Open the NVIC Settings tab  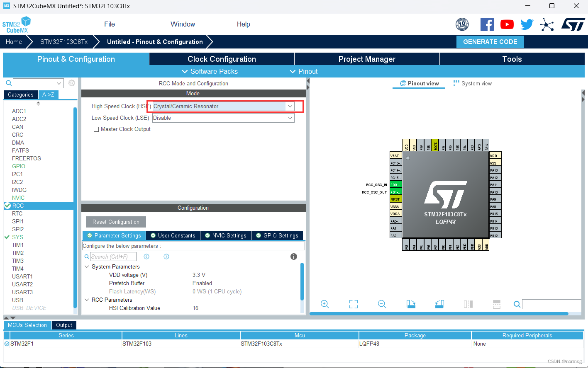(x=226, y=235)
